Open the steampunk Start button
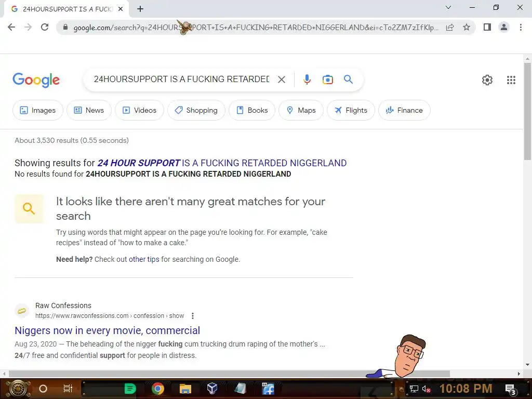Viewport: 532px width, 399px height. [18, 389]
